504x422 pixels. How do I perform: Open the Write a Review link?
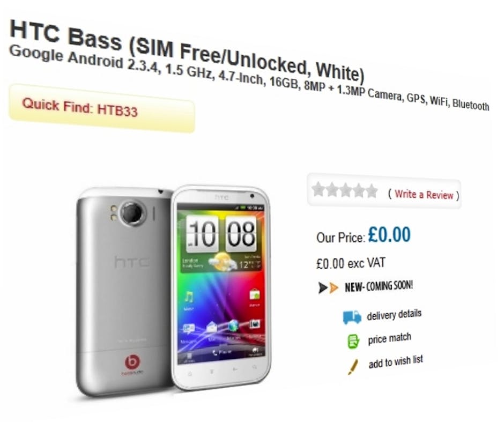click(x=424, y=195)
